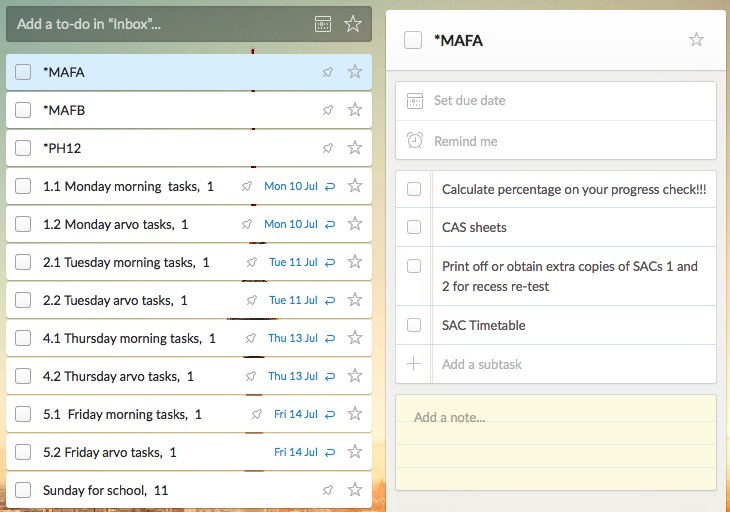The height and width of the screenshot is (512, 730).
Task: Open the Thu 13 Jul date on 4.1 Thursday
Action: click(x=293, y=338)
